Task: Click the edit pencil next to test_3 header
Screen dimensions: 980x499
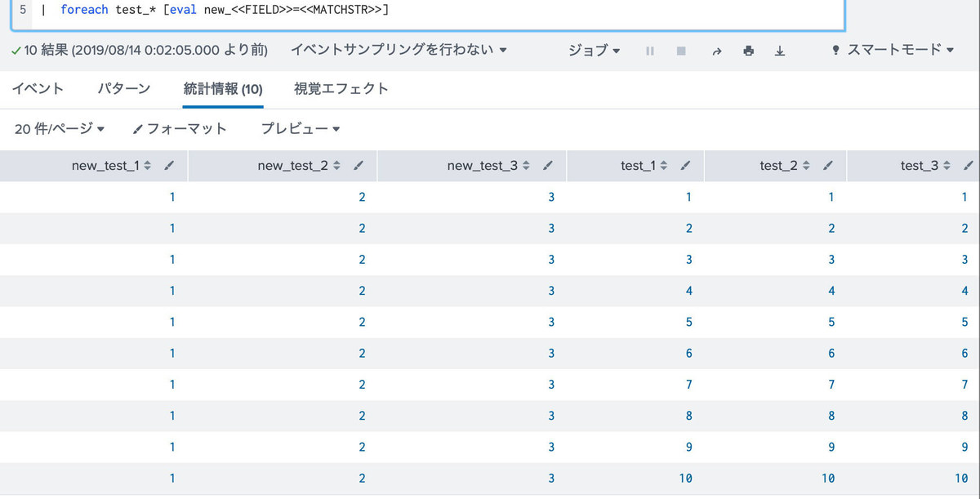Action: (969, 165)
